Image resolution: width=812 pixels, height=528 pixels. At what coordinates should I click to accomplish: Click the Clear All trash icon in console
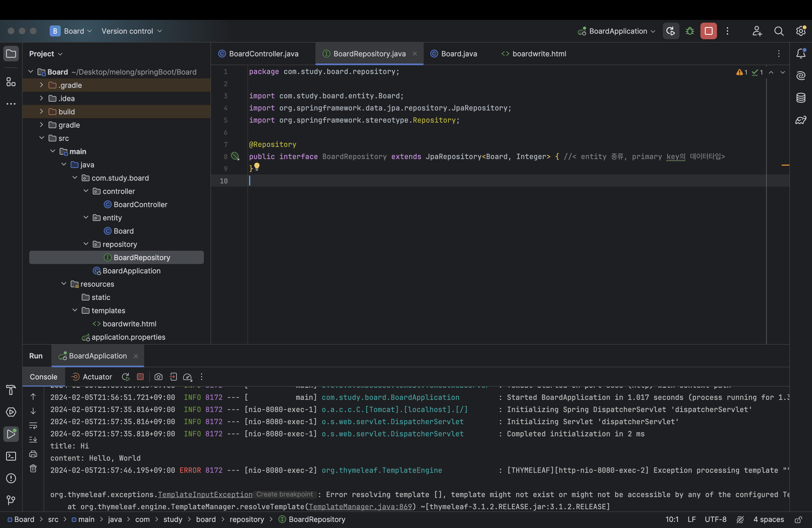[33, 468]
